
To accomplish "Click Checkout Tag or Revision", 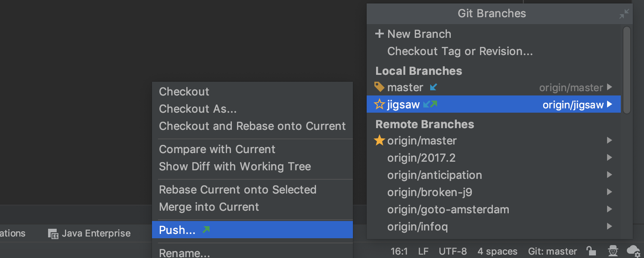I will click(460, 51).
